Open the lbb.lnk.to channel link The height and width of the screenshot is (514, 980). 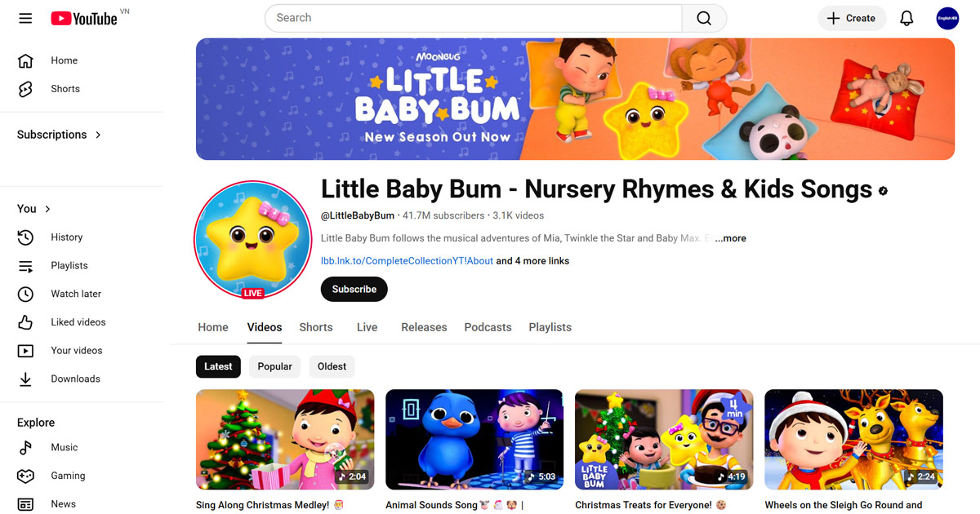coord(406,260)
